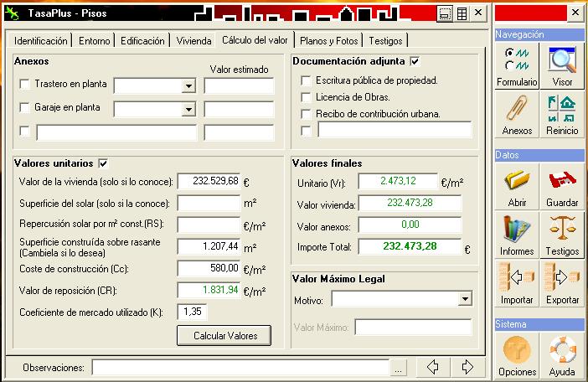588x382 pixels.
Task: Check Recibo de contribución urbana
Action: (306, 114)
